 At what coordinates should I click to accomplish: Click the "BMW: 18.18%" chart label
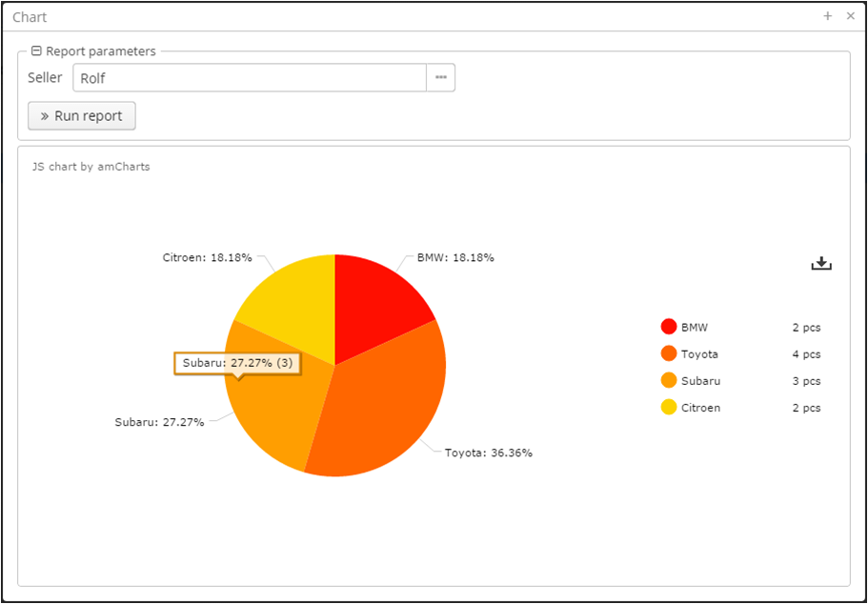click(x=455, y=257)
